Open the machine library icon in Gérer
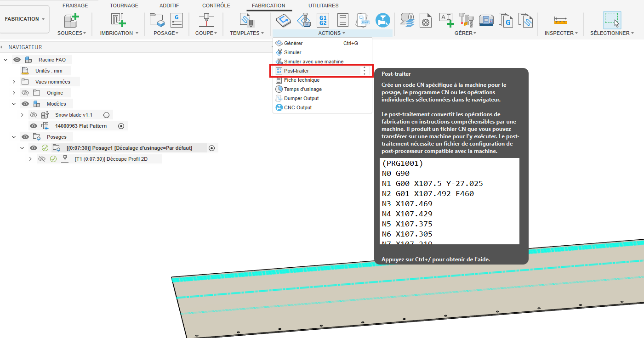This screenshot has height=338, width=644. 486,20
